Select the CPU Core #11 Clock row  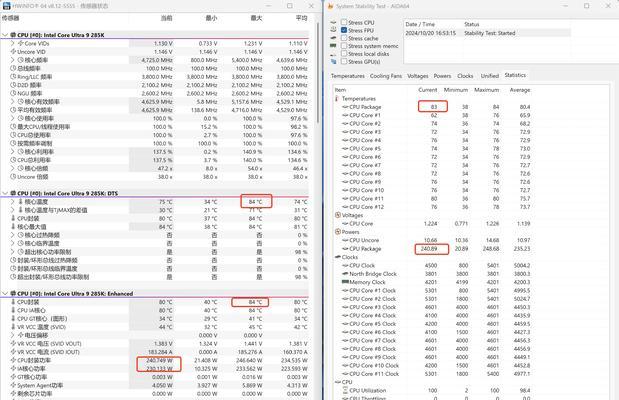(x=433, y=374)
